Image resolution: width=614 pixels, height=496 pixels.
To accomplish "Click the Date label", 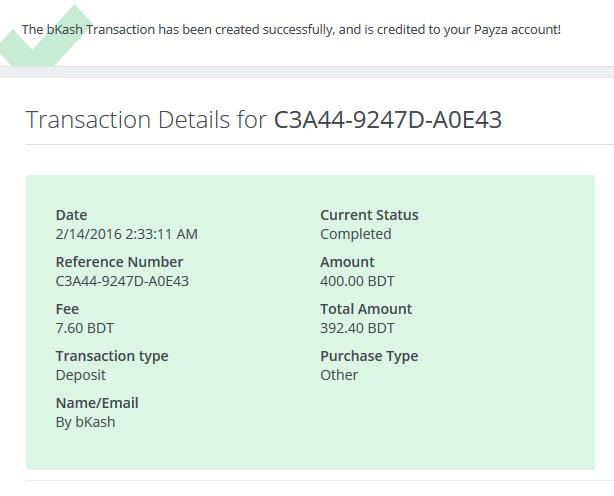I will [x=71, y=215].
